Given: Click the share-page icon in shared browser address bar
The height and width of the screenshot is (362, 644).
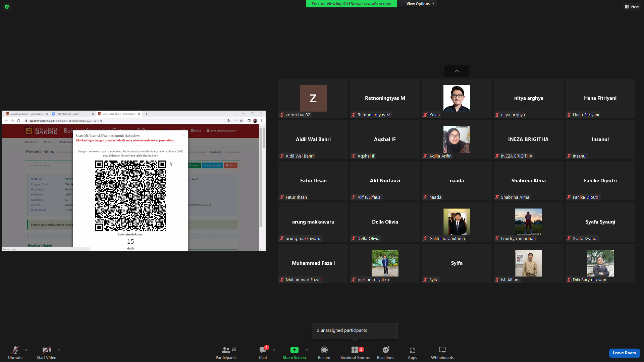Looking at the screenshot, I should [235, 121].
